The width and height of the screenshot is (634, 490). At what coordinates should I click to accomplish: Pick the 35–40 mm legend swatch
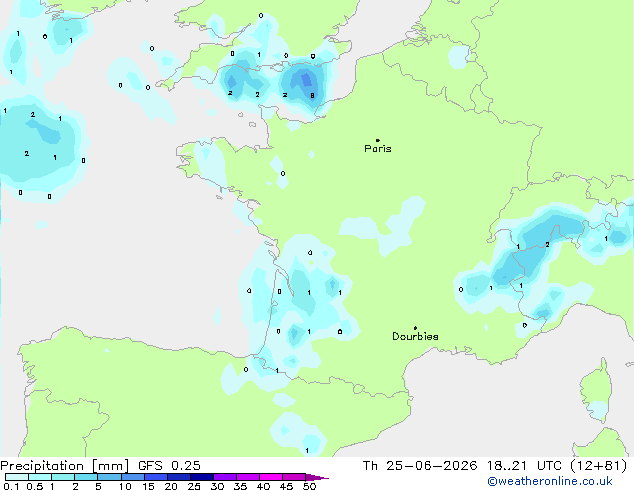247,477
